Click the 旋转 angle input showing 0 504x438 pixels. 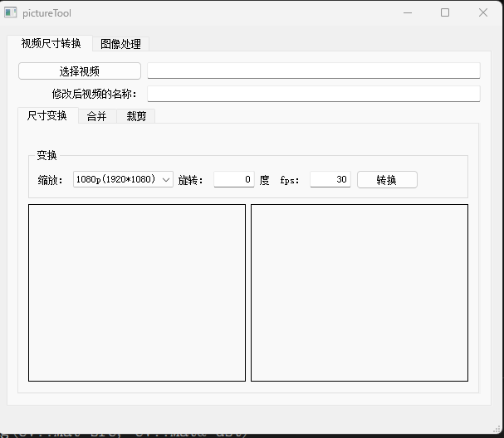pyautogui.click(x=233, y=179)
